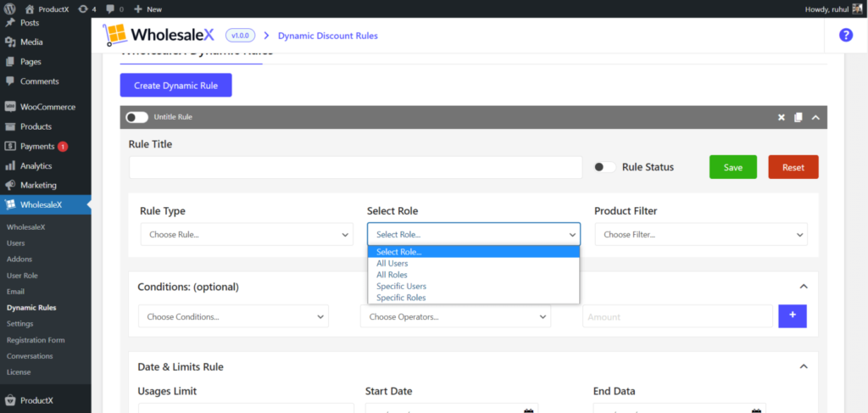This screenshot has width=868, height=413.
Task: Go to Conversations submenu
Action: click(30, 356)
